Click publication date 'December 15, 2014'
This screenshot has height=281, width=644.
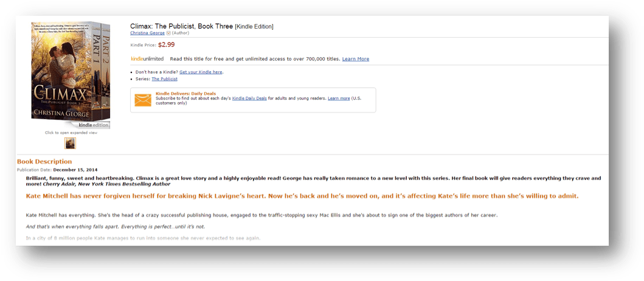(75, 169)
